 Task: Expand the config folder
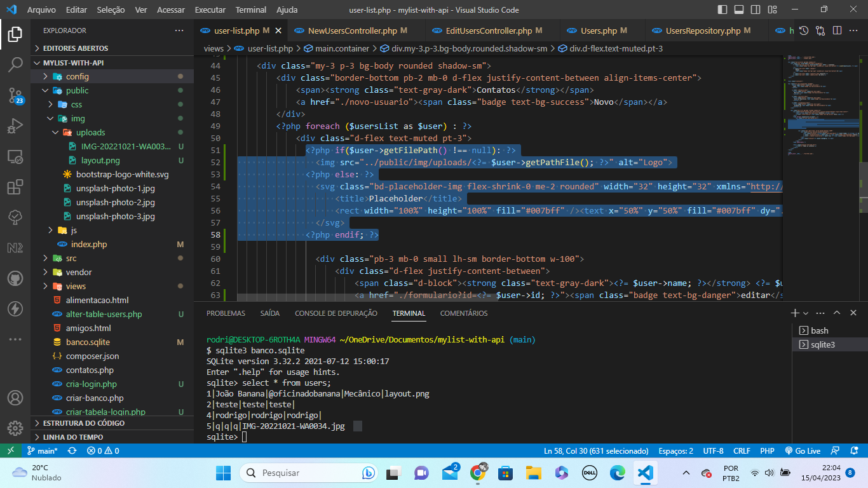click(112, 76)
